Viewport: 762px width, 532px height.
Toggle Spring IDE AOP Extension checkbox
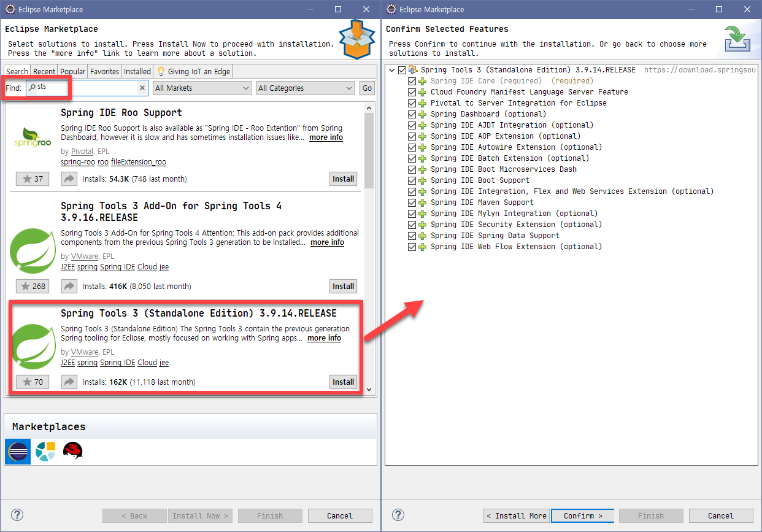[412, 136]
